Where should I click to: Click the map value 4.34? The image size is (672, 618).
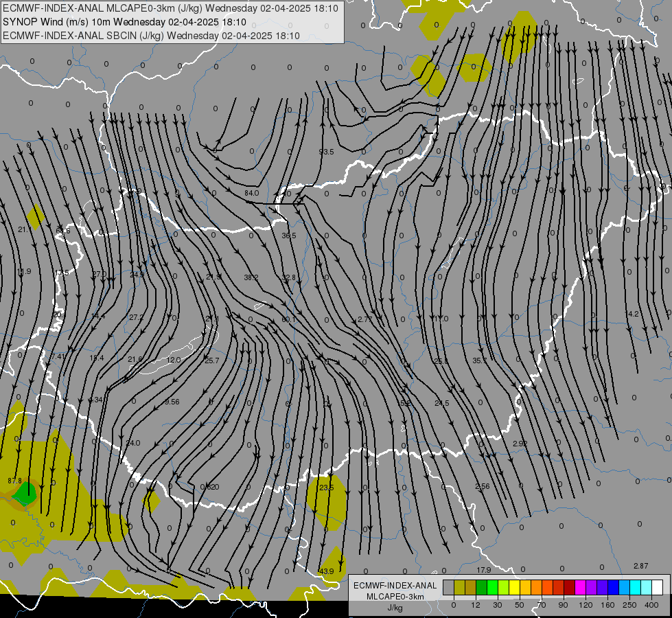[x=95, y=400]
